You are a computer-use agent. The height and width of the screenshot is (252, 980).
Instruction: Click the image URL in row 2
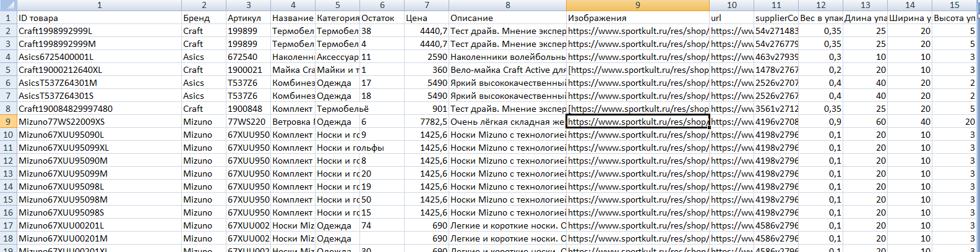[x=637, y=31]
